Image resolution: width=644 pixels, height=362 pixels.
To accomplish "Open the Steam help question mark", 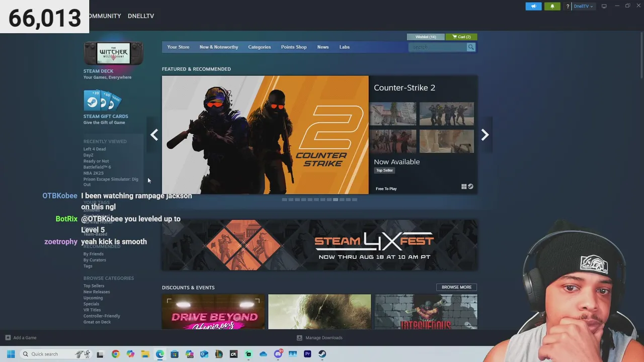I will [x=568, y=7].
